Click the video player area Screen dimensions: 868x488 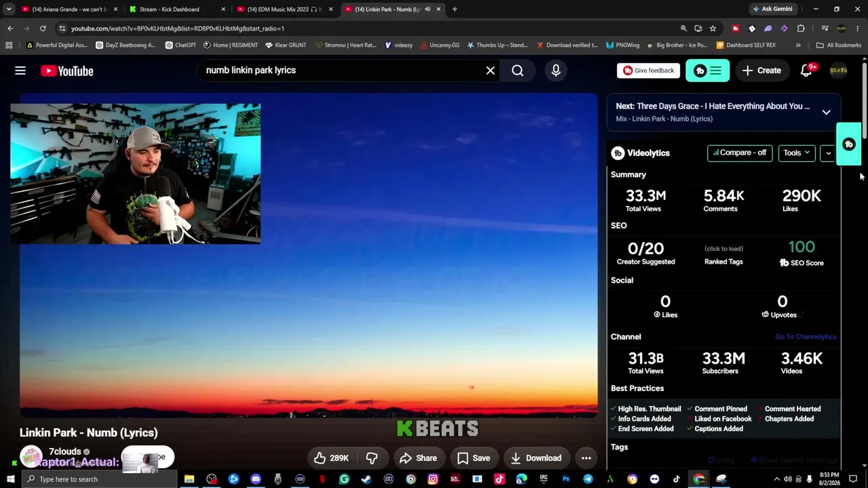click(309, 256)
